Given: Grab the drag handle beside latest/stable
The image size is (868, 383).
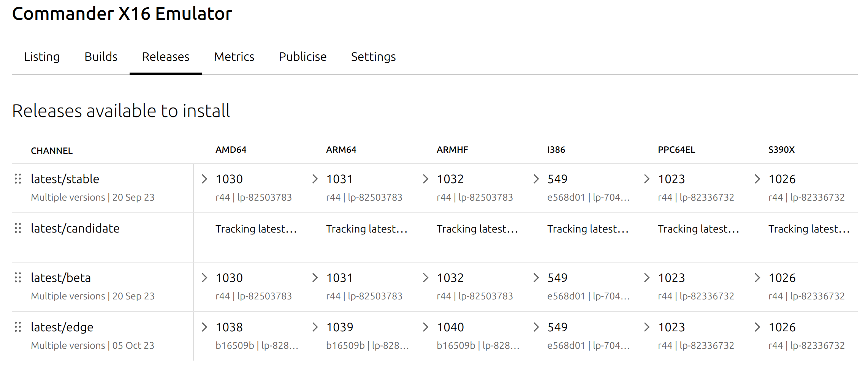Looking at the screenshot, I should click(x=17, y=179).
